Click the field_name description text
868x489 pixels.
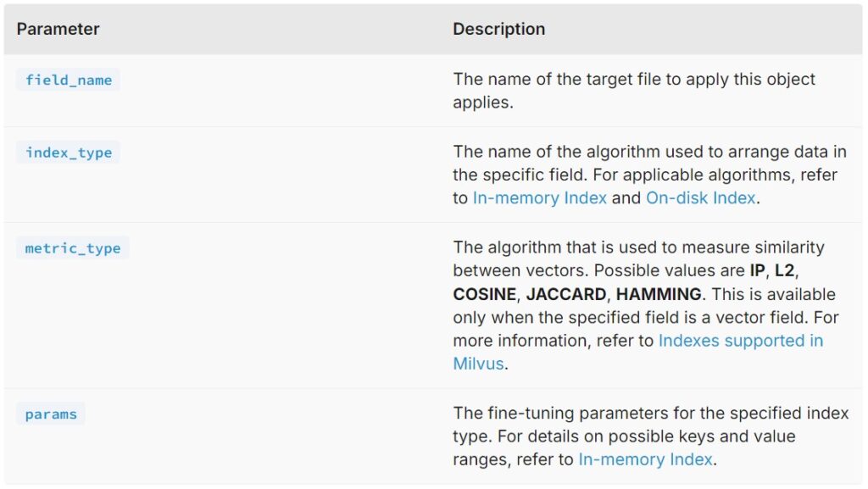point(634,80)
